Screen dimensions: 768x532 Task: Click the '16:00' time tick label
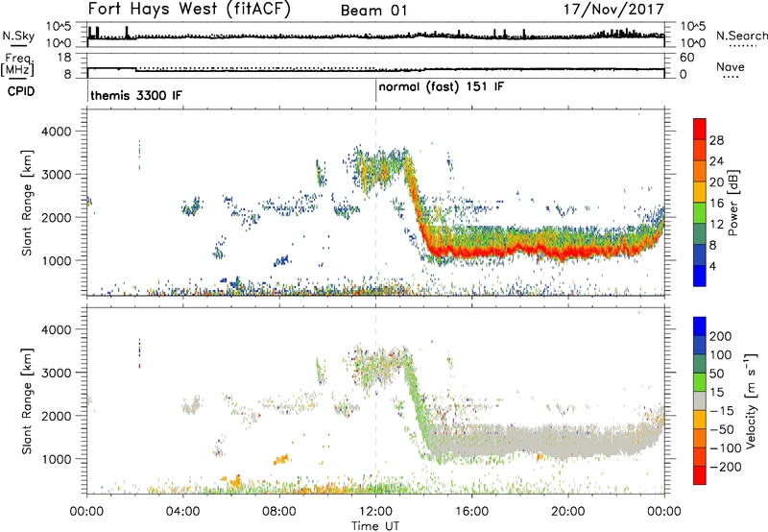[471, 512]
